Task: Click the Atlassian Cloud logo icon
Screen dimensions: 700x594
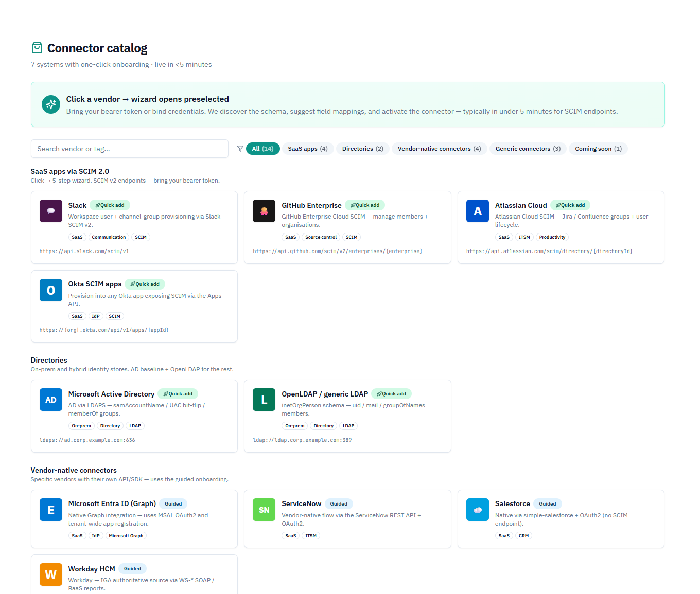Action: point(478,211)
